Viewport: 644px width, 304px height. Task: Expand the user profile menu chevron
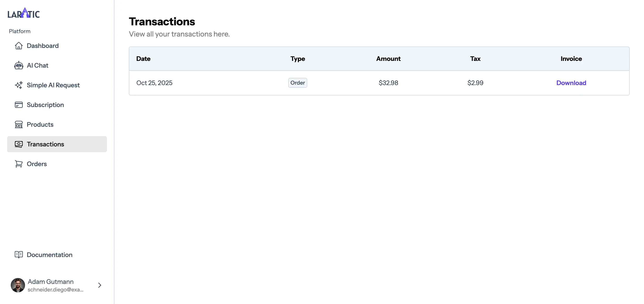[x=100, y=285]
